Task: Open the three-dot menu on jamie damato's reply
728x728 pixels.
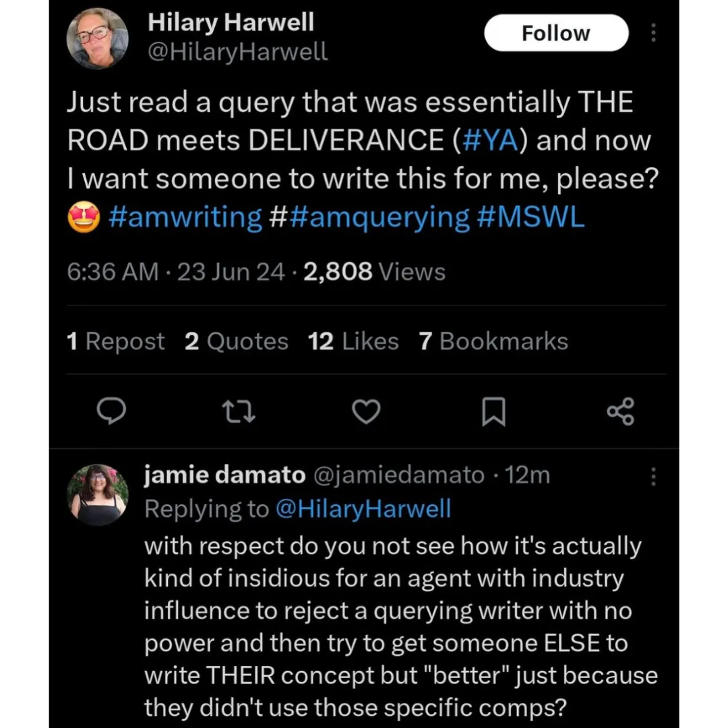Action: (654, 477)
